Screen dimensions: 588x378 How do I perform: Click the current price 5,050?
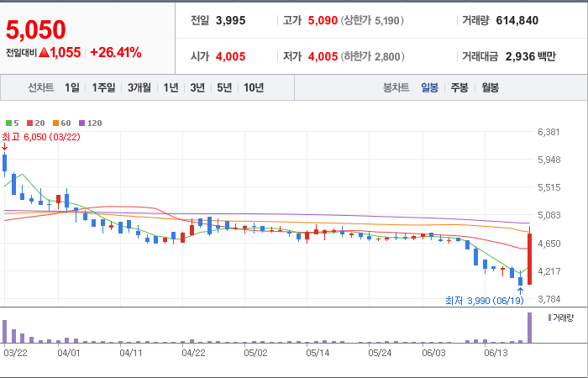tap(36, 30)
